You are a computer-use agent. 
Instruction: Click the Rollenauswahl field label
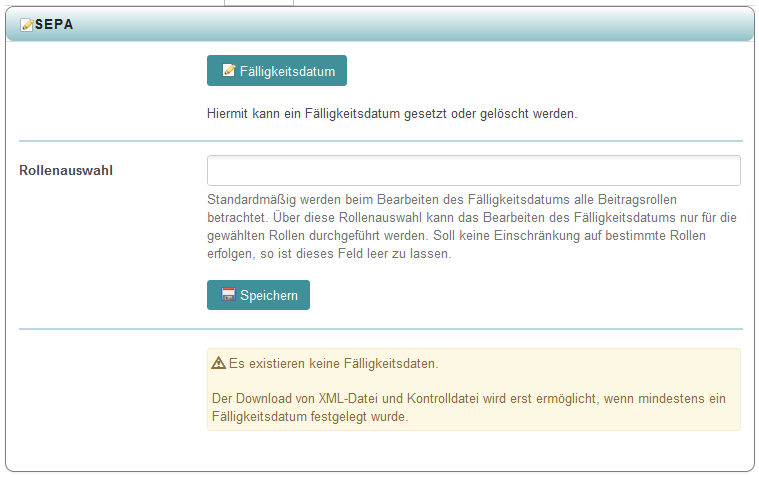click(x=66, y=170)
